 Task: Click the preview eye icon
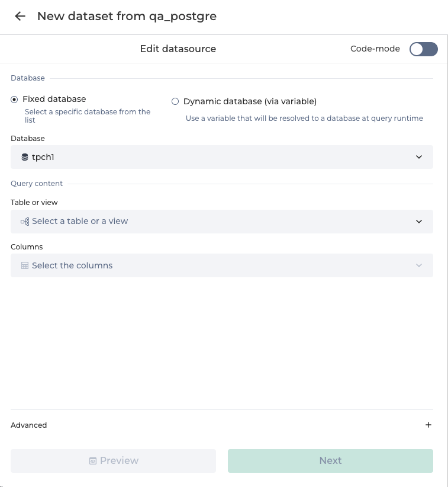click(93, 461)
